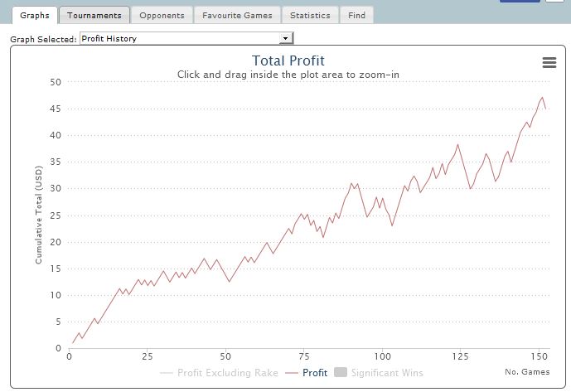
Task: Click the y-axis value 15
Action: pos(56,269)
